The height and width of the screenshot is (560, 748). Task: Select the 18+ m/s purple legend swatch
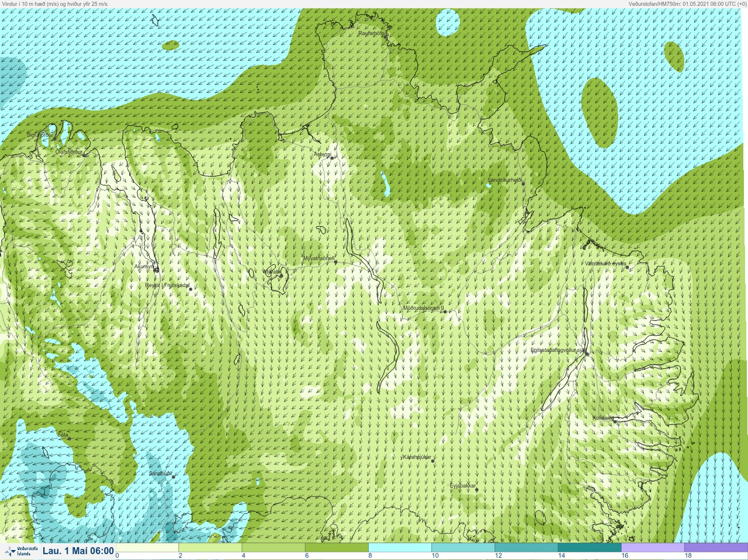coord(716,548)
